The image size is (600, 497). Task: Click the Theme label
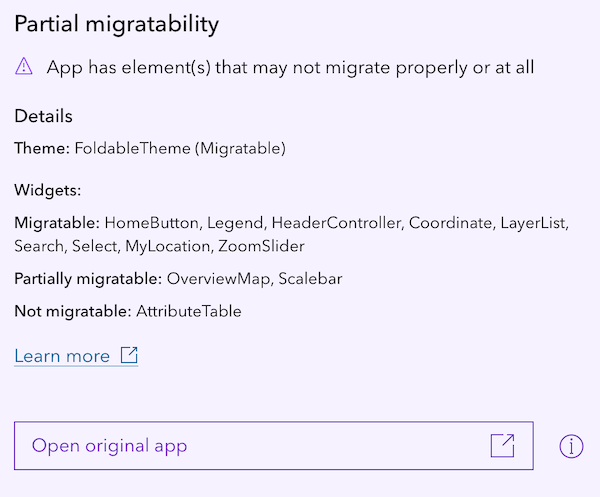coord(42,148)
